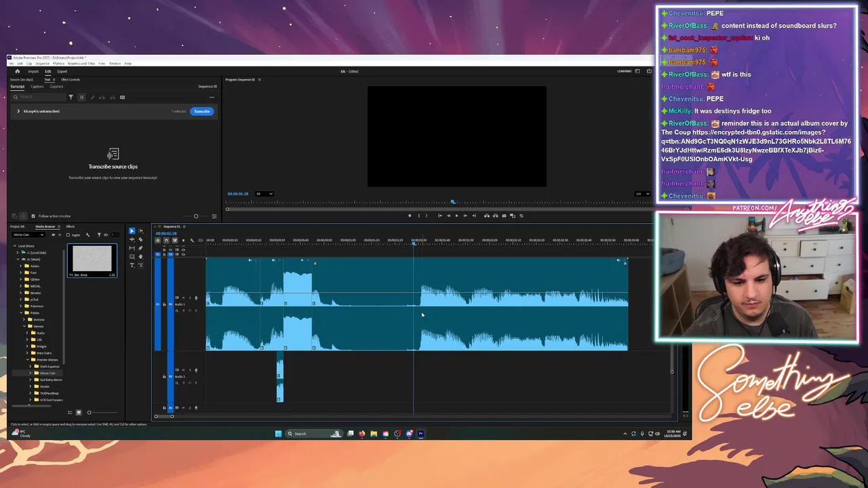Collapse the Potato folder
This screenshot has height=488, width=868.
[21, 312]
